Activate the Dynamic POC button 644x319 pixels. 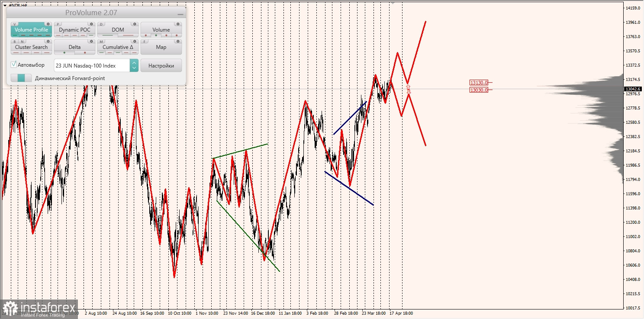tap(74, 29)
